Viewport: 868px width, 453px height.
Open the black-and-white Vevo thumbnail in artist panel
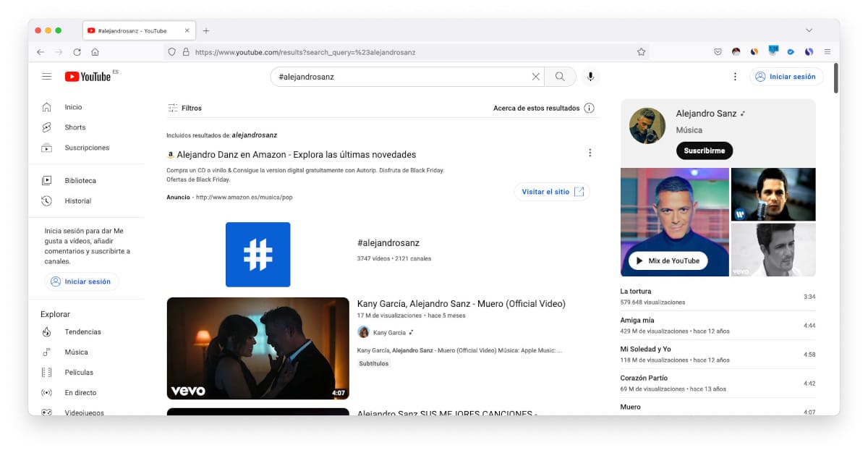click(x=773, y=250)
